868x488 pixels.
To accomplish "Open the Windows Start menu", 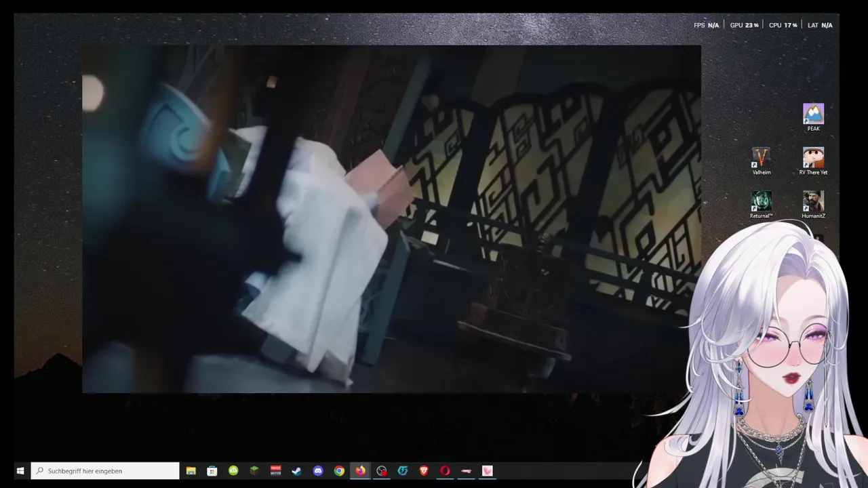I will [x=20, y=470].
